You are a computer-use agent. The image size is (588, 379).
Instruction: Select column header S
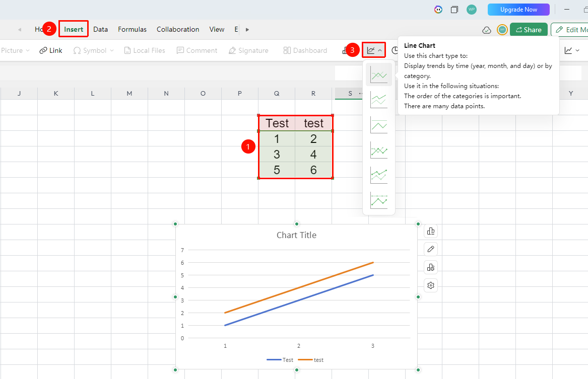pyautogui.click(x=350, y=93)
